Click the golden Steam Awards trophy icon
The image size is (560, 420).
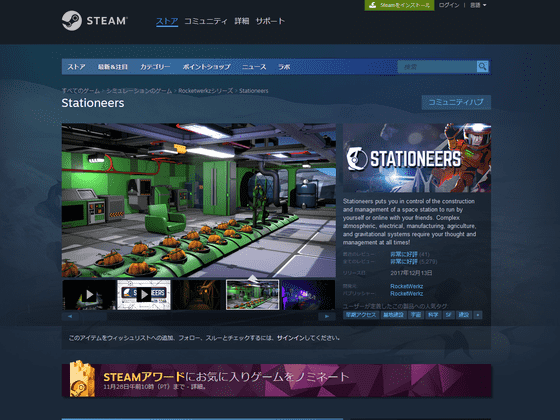point(82,379)
